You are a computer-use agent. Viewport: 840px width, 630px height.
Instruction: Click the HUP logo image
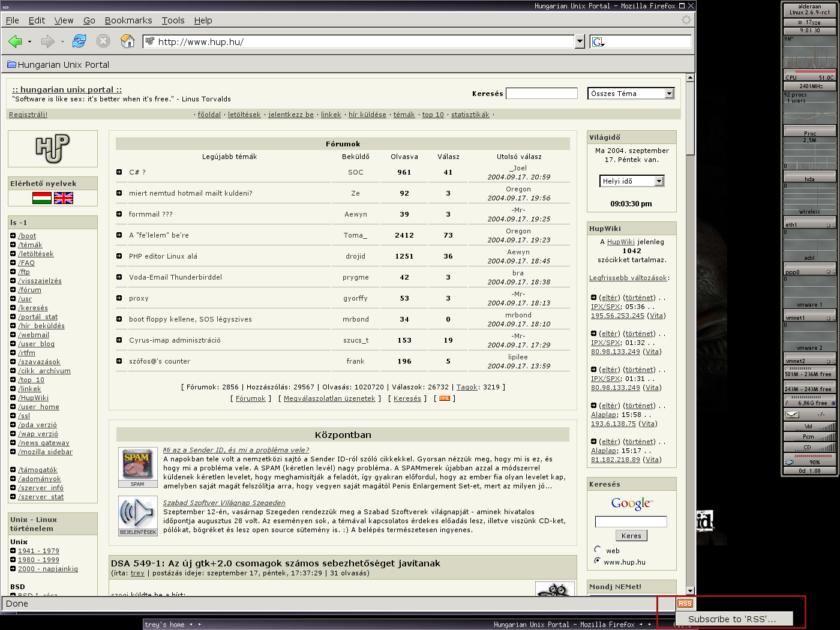[53, 149]
